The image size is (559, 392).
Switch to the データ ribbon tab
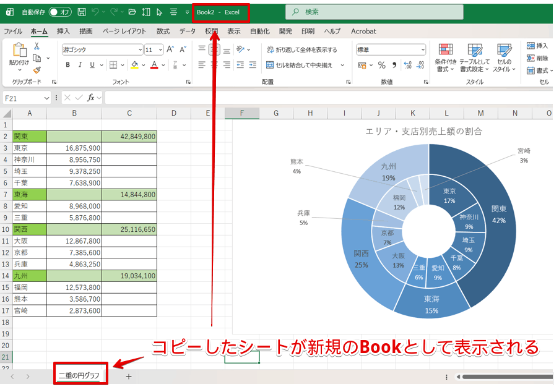click(187, 31)
